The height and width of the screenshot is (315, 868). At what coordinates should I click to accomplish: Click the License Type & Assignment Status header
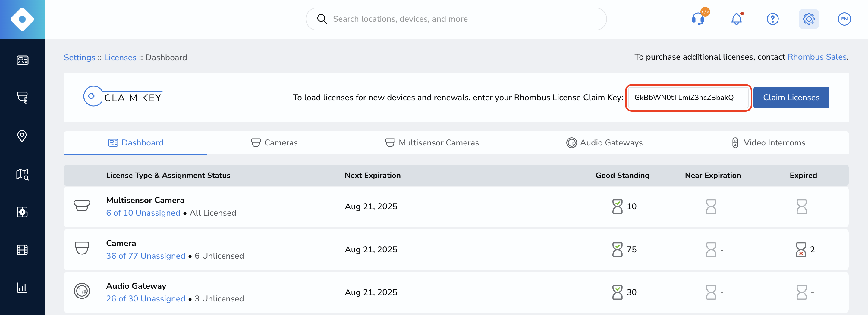[x=168, y=175]
